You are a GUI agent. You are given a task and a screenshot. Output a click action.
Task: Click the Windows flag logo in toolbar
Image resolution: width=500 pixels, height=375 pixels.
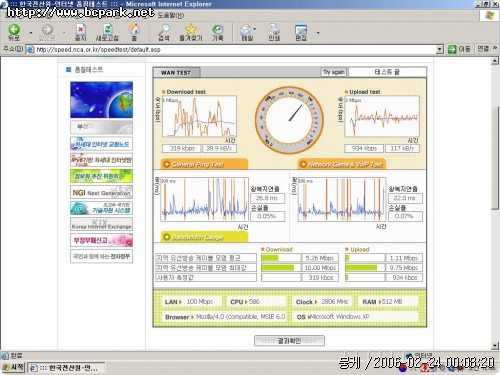pyautogui.click(x=490, y=16)
